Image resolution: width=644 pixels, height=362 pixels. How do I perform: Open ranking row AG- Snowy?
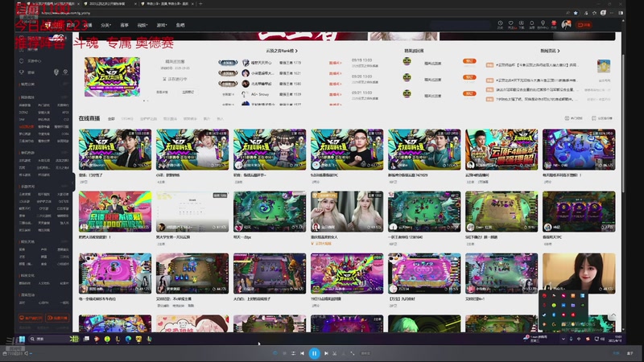(260, 94)
